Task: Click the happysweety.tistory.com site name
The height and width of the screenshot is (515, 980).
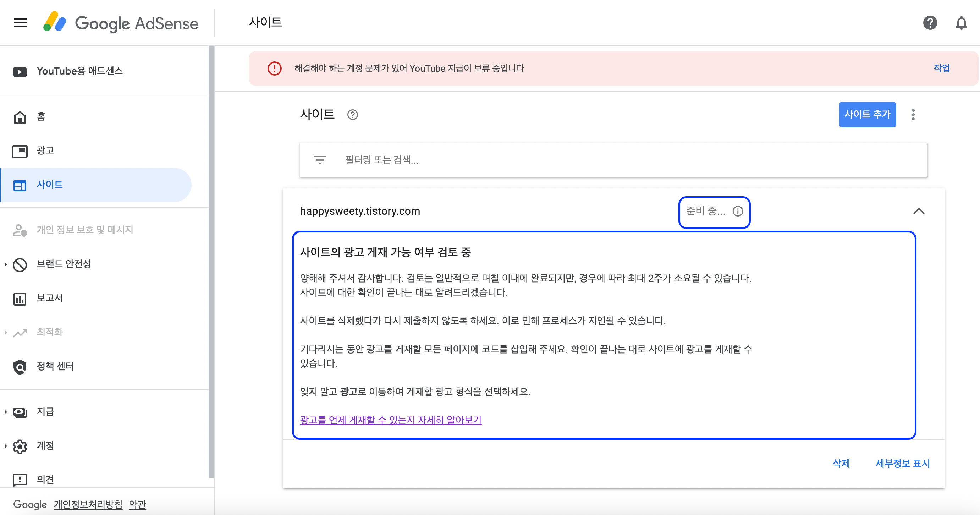Action: (360, 211)
